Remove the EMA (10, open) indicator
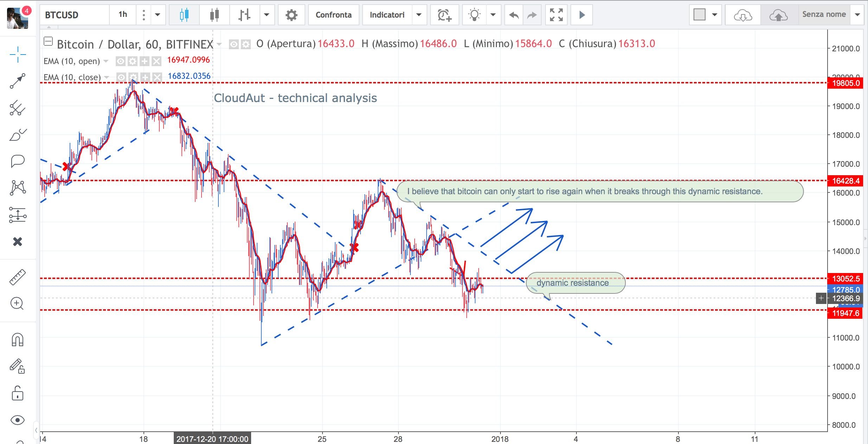This screenshot has width=868, height=444. point(157,61)
